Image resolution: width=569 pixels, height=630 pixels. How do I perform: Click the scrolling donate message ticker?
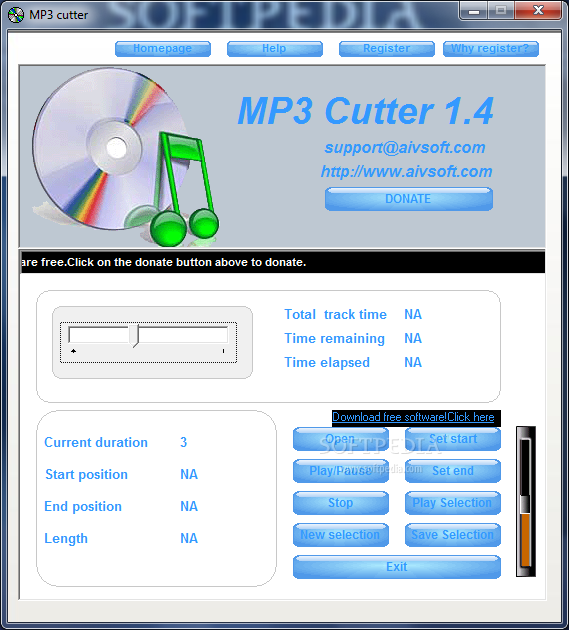(283, 262)
